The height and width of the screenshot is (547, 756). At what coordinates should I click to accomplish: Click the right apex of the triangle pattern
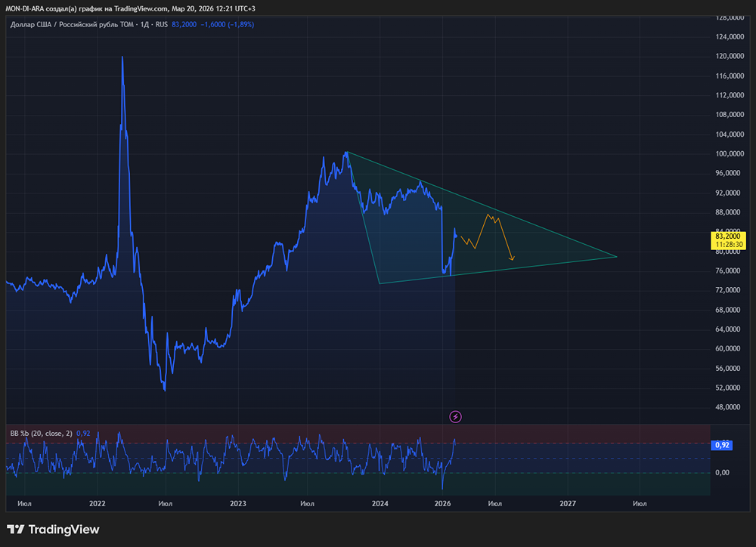617,257
